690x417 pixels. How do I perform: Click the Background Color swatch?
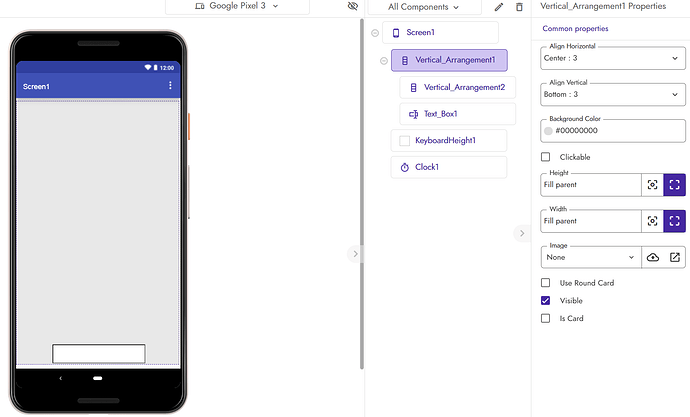pyautogui.click(x=548, y=130)
